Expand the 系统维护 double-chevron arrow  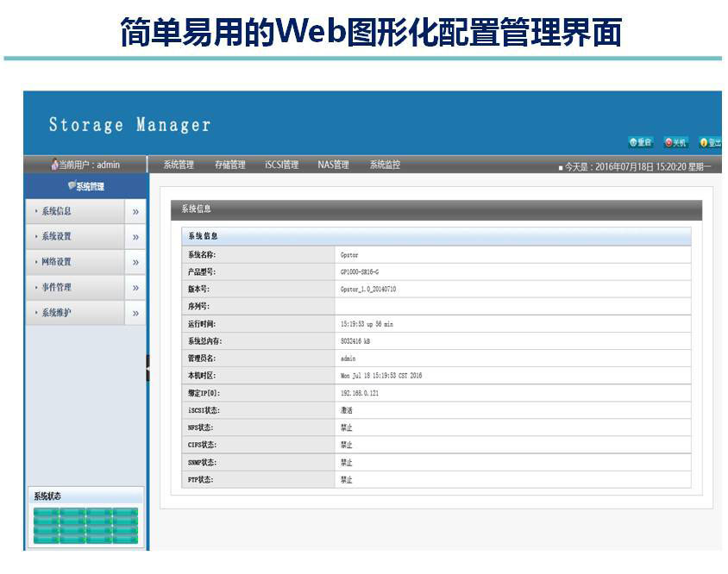(135, 313)
